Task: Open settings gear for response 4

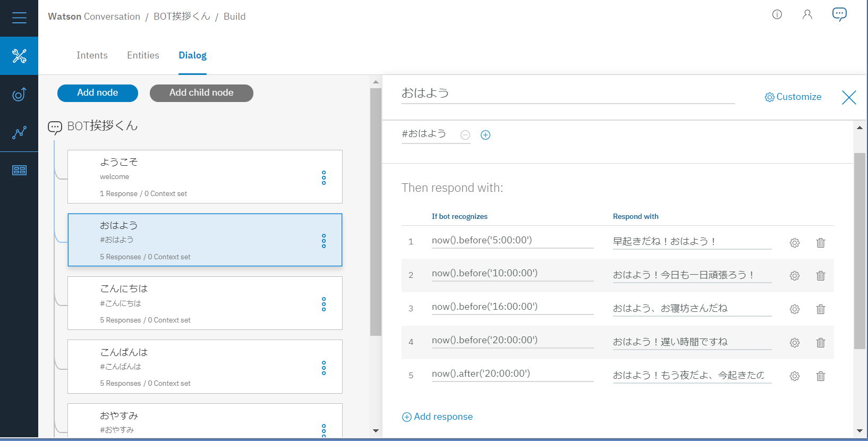Action: [x=795, y=343]
